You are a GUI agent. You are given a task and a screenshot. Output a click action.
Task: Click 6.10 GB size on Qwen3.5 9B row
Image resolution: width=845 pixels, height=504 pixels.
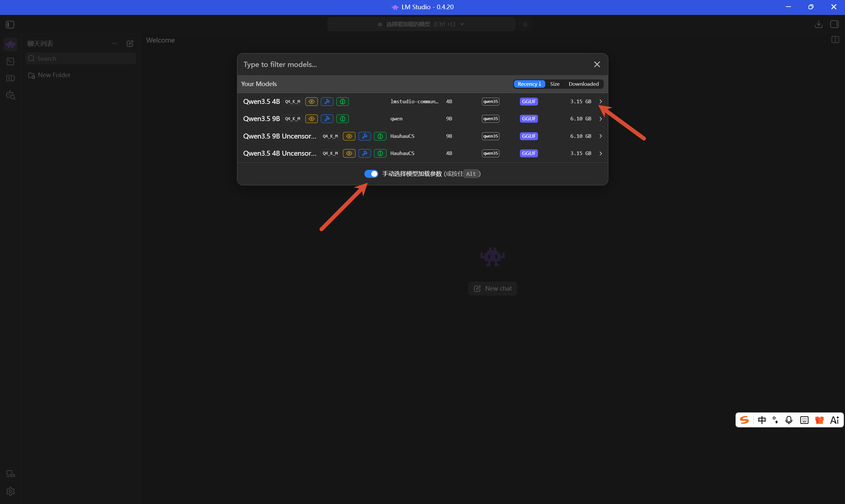581,118
